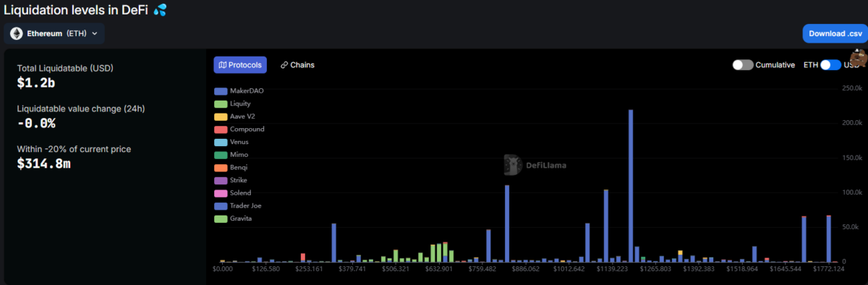The height and width of the screenshot is (285, 868).
Task: Select the Total Liquidatable value $1.2b
Action: pyautogui.click(x=35, y=83)
